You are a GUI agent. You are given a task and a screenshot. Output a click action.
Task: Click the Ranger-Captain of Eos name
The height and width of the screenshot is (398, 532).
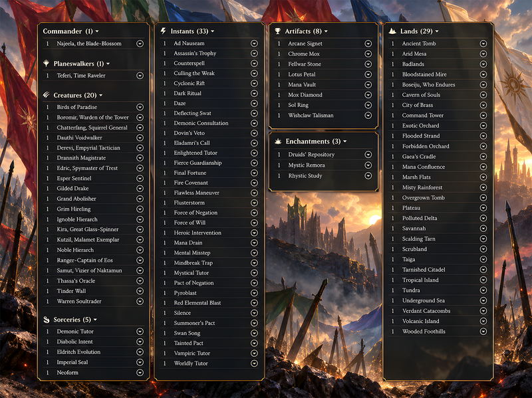pos(84,260)
